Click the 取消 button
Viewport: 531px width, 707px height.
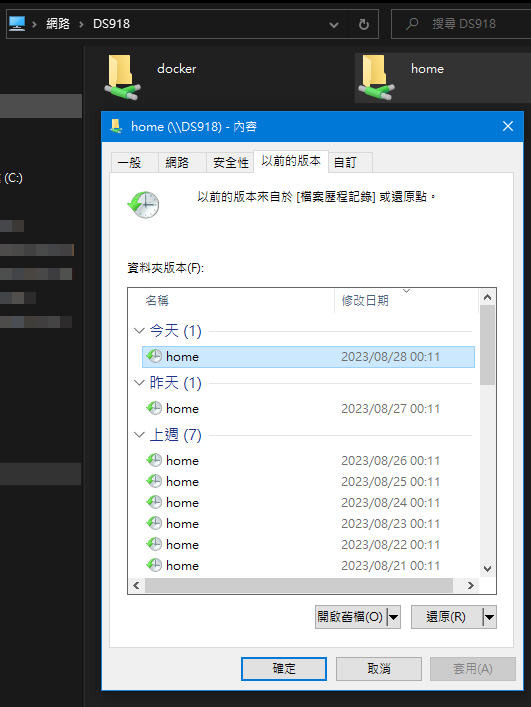tap(379, 668)
